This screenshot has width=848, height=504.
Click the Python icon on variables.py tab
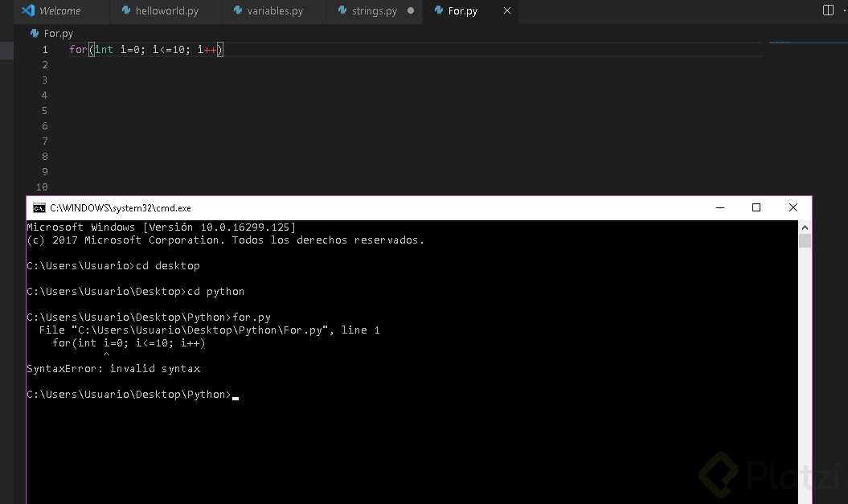pos(238,10)
